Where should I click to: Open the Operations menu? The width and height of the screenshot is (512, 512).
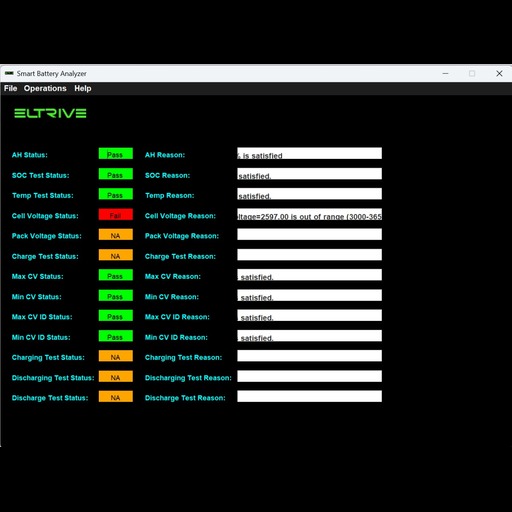pyautogui.click(x=45, y=88)
